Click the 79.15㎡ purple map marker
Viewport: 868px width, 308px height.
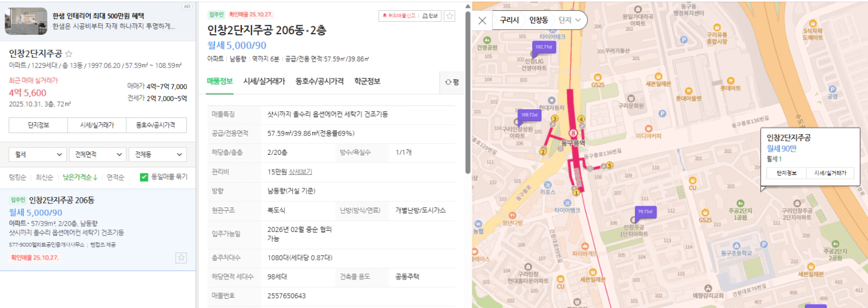pos(644,213)
